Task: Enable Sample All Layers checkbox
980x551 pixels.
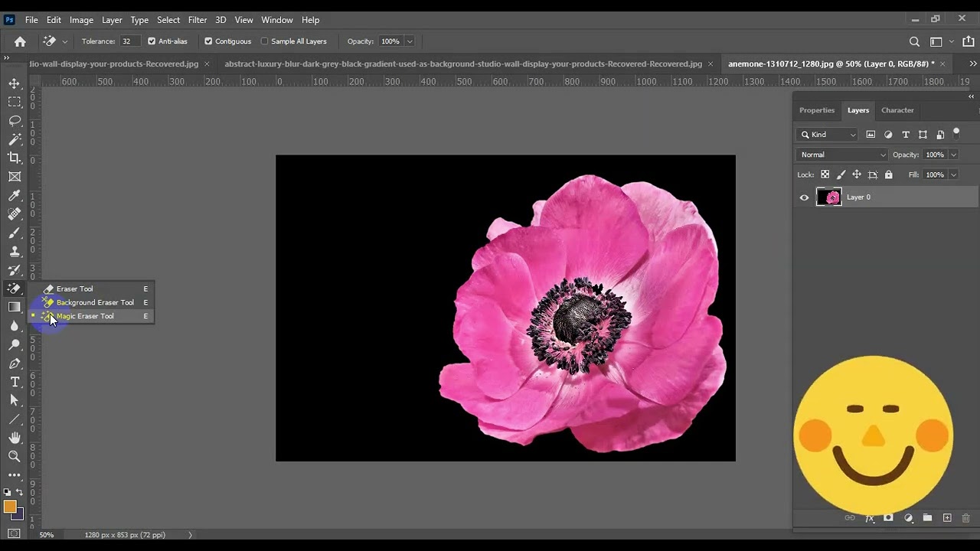Action: 265,41
